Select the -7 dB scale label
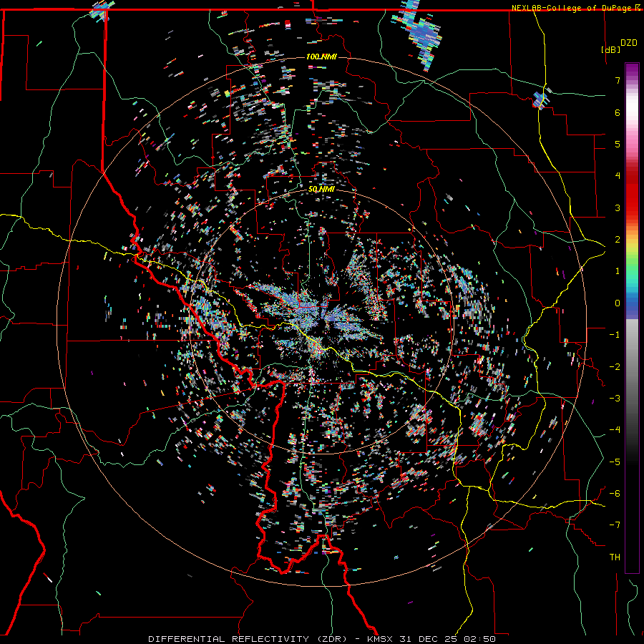Image resolution: width=644 pixels, height=644 pixels. tap(615, 525)
